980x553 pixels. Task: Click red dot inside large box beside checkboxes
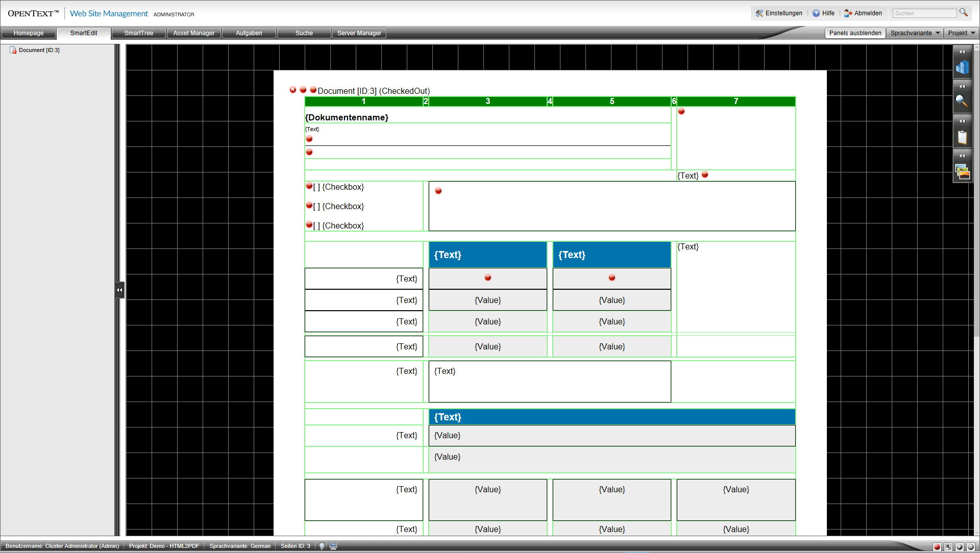tap(438, 191)
